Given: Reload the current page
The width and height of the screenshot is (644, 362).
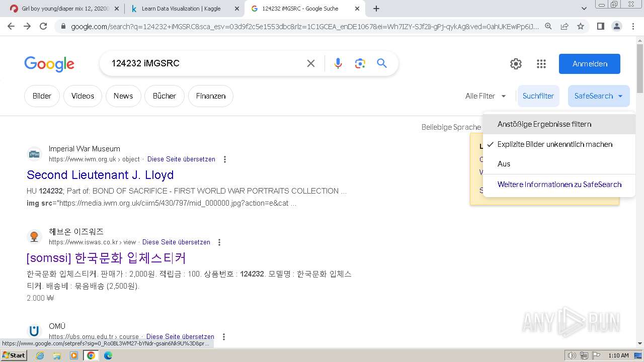Looking at the screenshot, I should point(43,26).
